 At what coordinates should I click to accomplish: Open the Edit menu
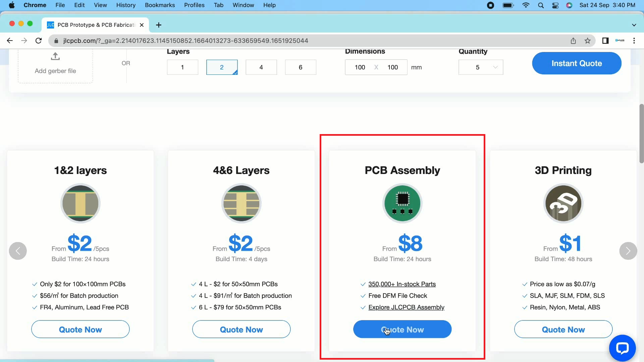(x=79, y=5)
